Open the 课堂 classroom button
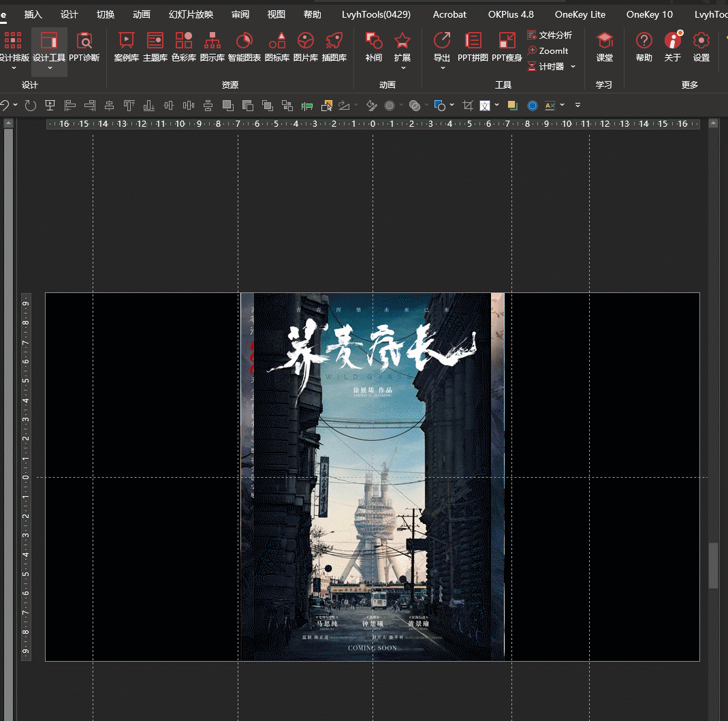The height and width of the screenshot is (721, 728). (x=605, y=46)
